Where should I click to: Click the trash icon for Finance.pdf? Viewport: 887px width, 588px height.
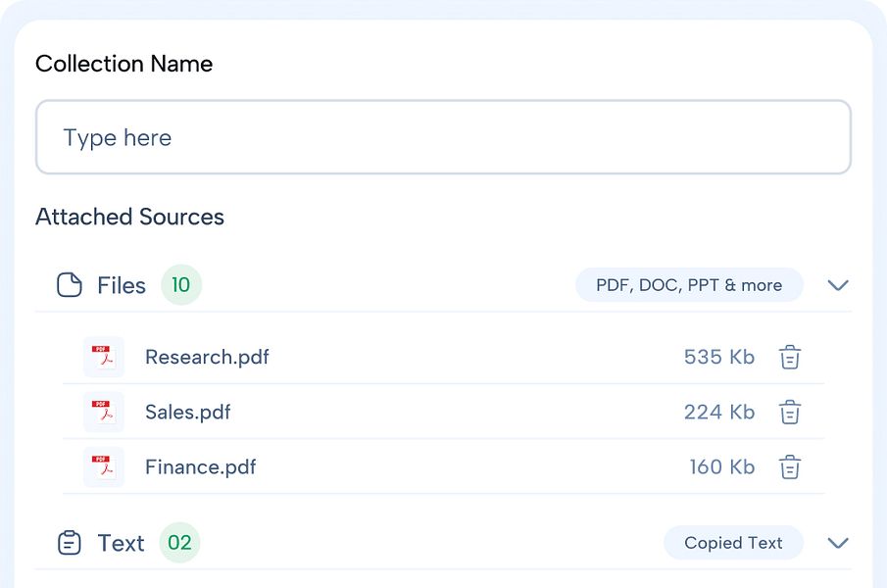click(x=790, y=467)
